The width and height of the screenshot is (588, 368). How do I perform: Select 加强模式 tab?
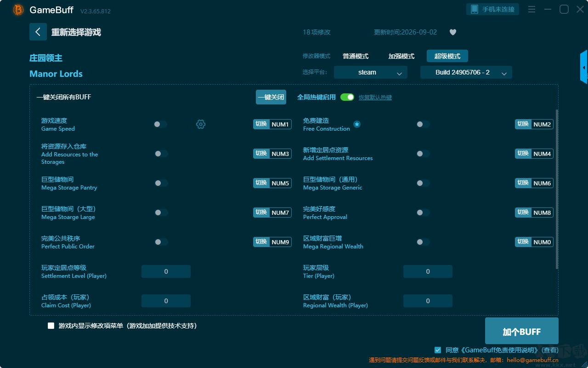tap(401, 56)
